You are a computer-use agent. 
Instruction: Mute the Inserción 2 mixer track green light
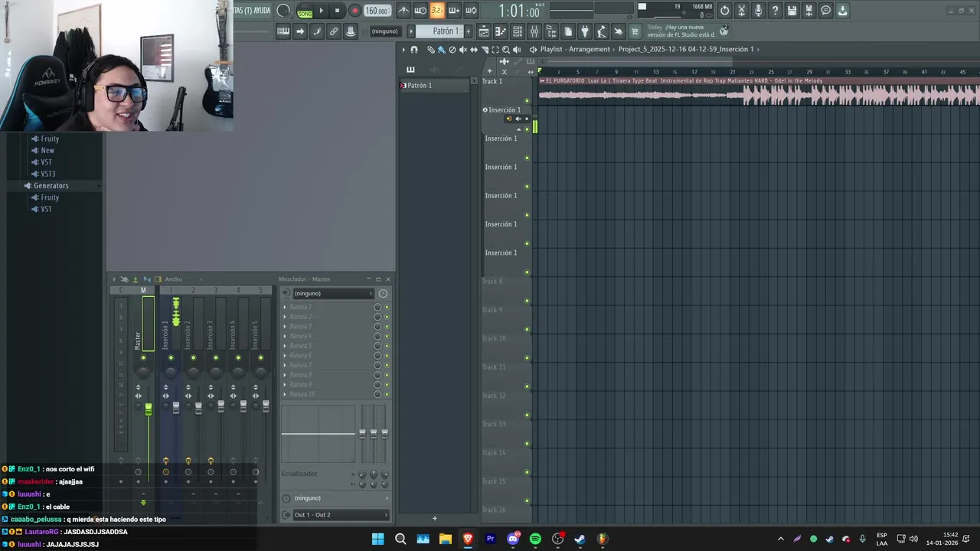(x=193, y=357)
